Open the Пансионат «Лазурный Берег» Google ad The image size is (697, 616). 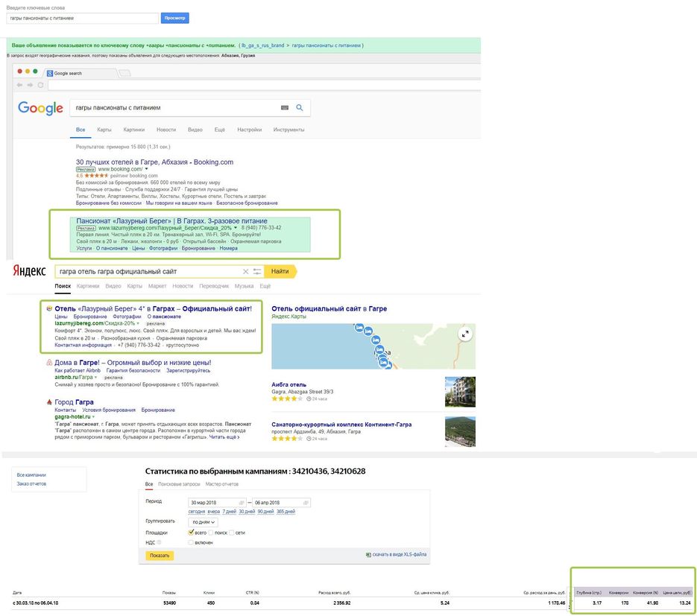pyautogui.click(x=171, y=220)
